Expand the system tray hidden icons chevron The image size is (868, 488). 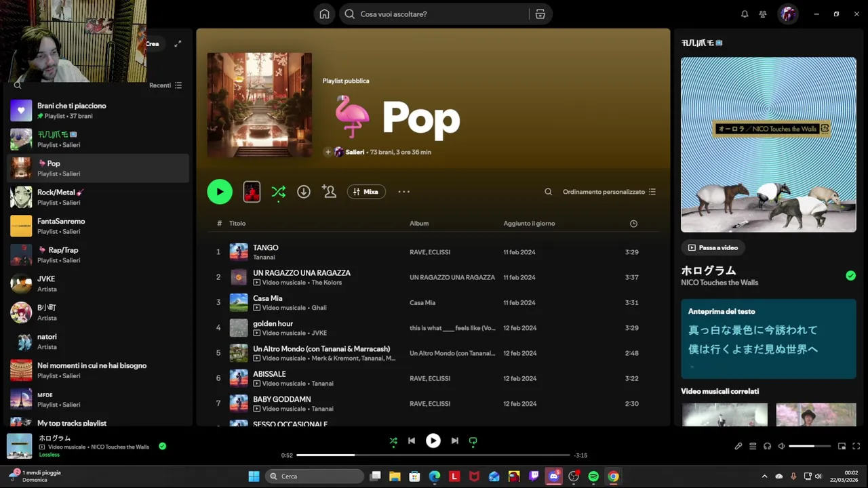(x=764, y=476)
